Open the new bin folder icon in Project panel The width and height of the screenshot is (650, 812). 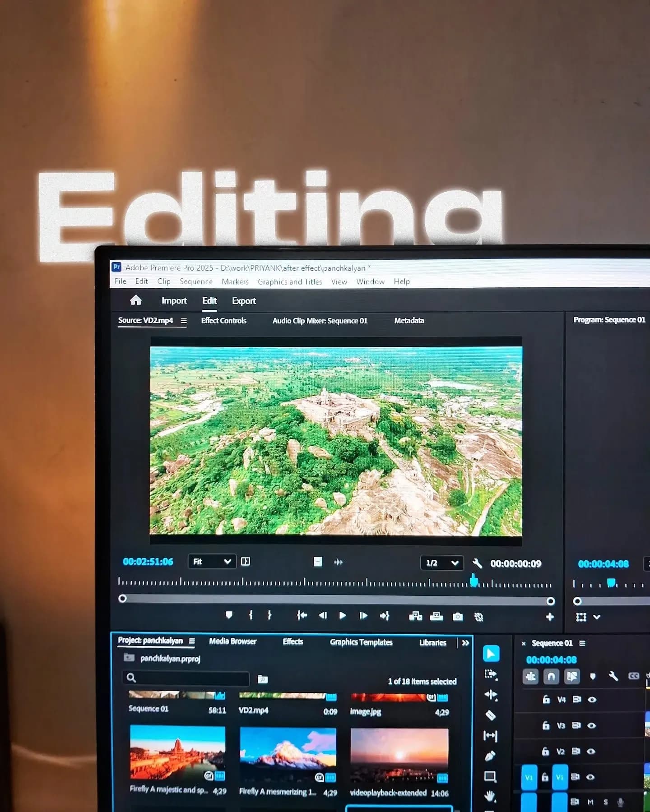263,679
